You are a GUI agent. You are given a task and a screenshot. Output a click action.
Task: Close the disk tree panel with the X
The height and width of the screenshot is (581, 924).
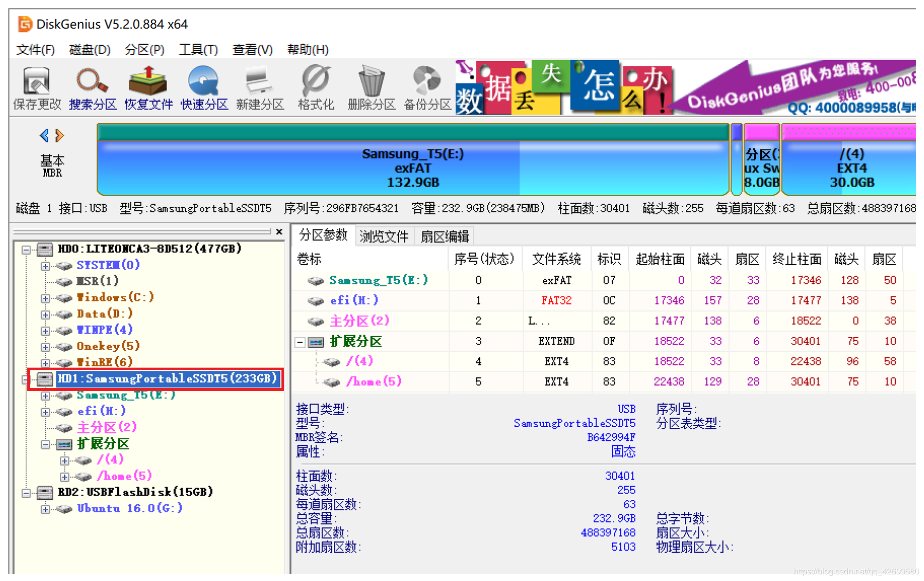pos(279,232)
